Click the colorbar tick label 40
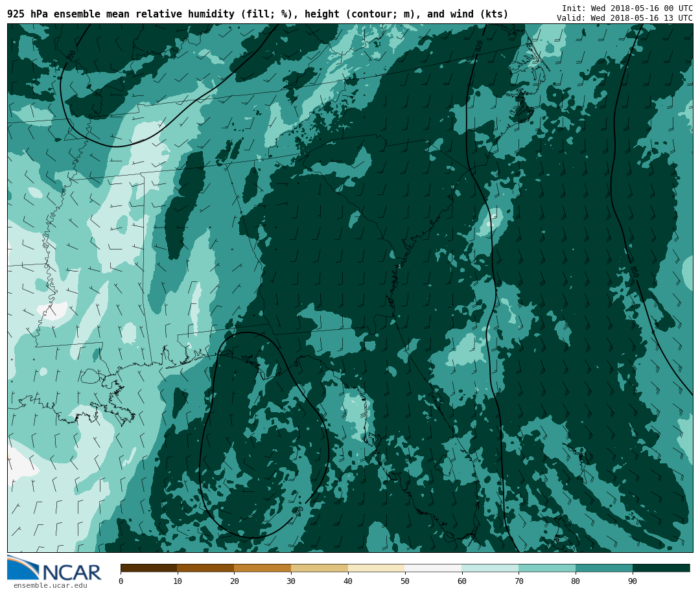This screenshot has width=700, height=593. pos(348,581)
